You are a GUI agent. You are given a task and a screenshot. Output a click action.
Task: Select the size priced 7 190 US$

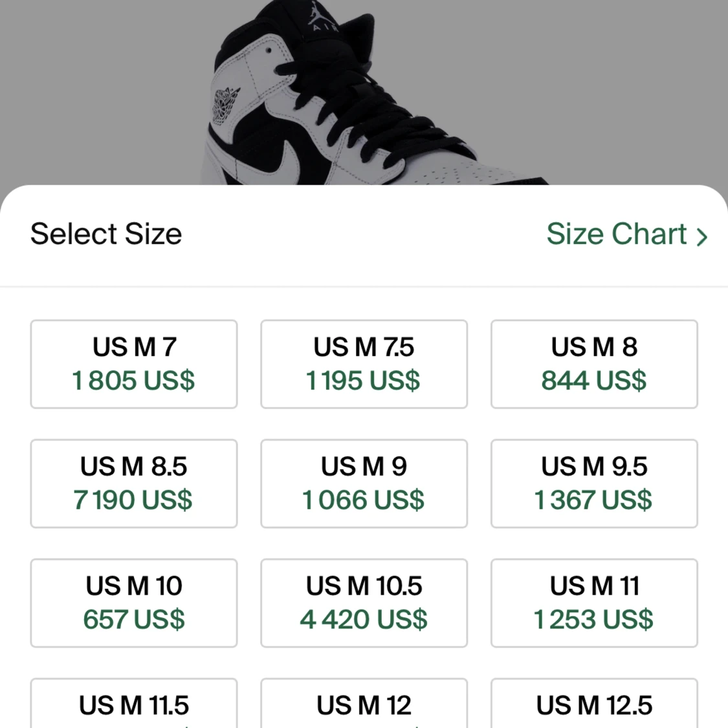point(133,483)
